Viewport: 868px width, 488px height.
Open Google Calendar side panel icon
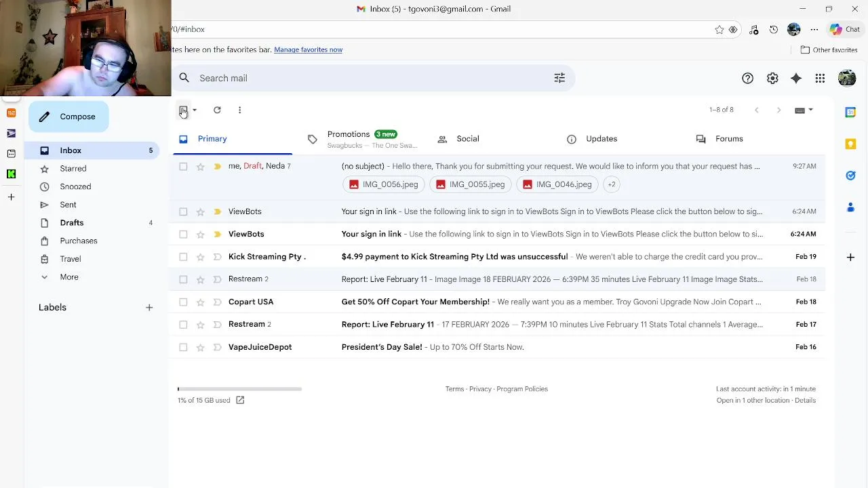[x=850, y=113]
